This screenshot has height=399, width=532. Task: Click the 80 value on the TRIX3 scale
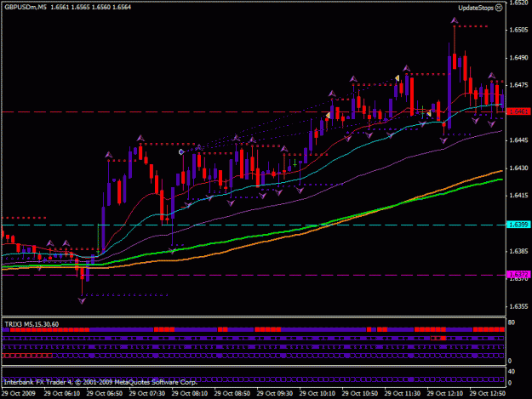[x=512, y=322]
